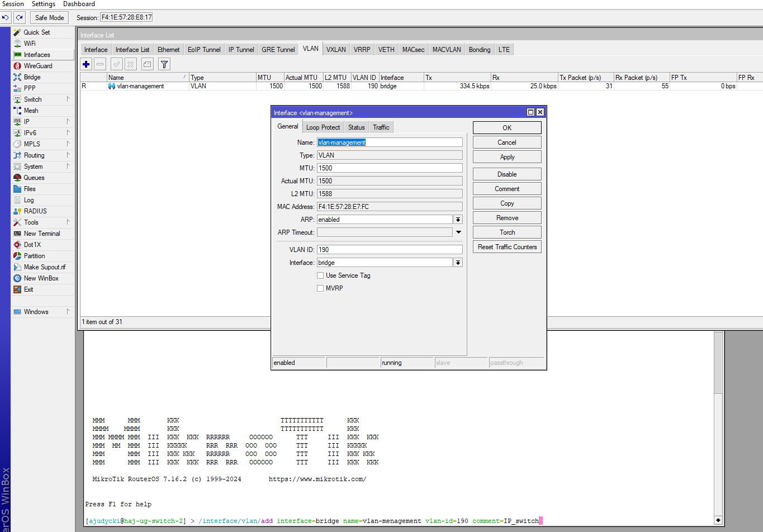Screen dimensions: 763x532
Task: Click the Redo arrow icon
Action: (x=19, y=17)
